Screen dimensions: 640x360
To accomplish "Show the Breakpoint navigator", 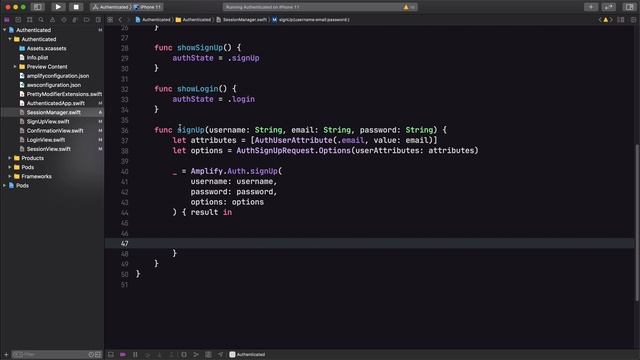I will [x=87, y=20].
